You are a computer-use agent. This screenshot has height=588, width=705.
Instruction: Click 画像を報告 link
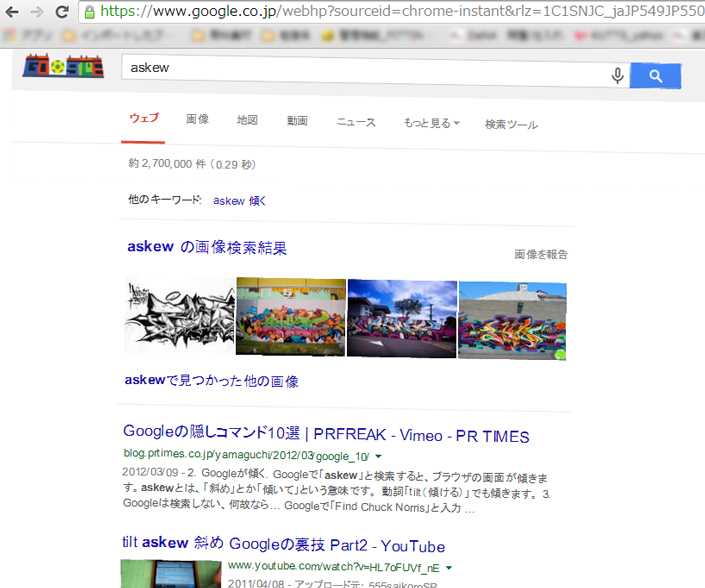(x=541, y=254)
